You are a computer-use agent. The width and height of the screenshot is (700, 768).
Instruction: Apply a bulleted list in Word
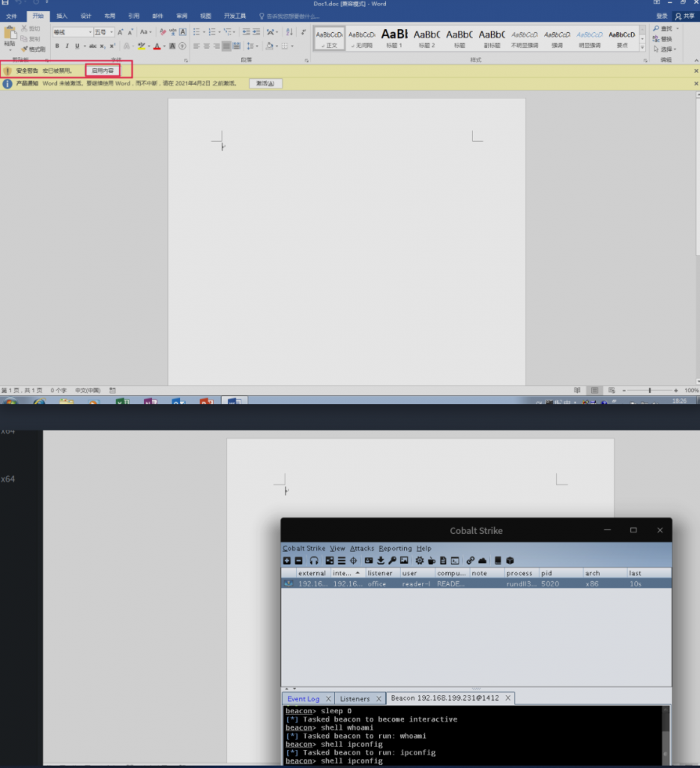tap(196, 31)
